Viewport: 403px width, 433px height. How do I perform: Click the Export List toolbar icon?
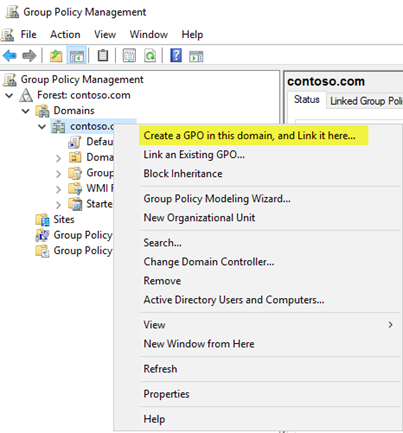[x=129, y=56]
